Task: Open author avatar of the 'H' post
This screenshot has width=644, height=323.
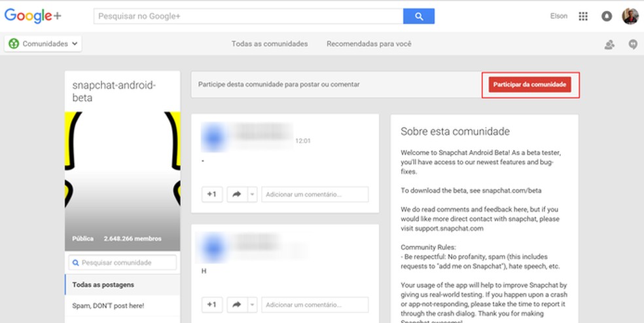Action: coord(213,248)
